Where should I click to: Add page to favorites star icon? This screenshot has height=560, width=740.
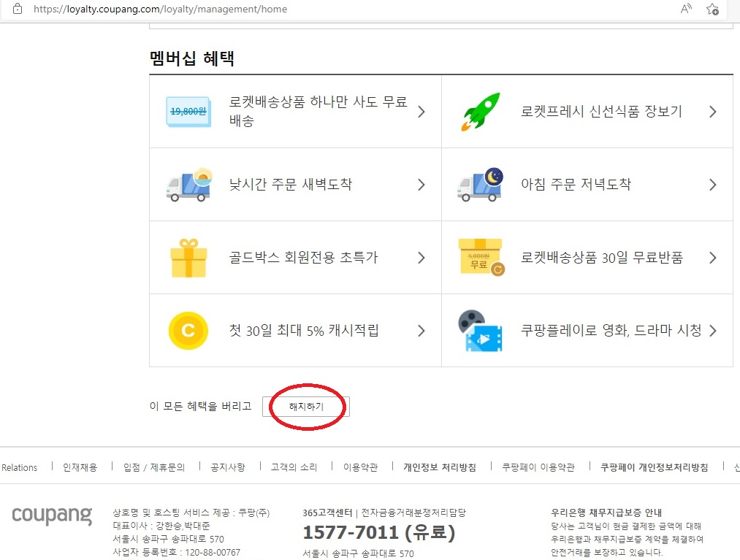pyautogui.click(x=713, y=9)
